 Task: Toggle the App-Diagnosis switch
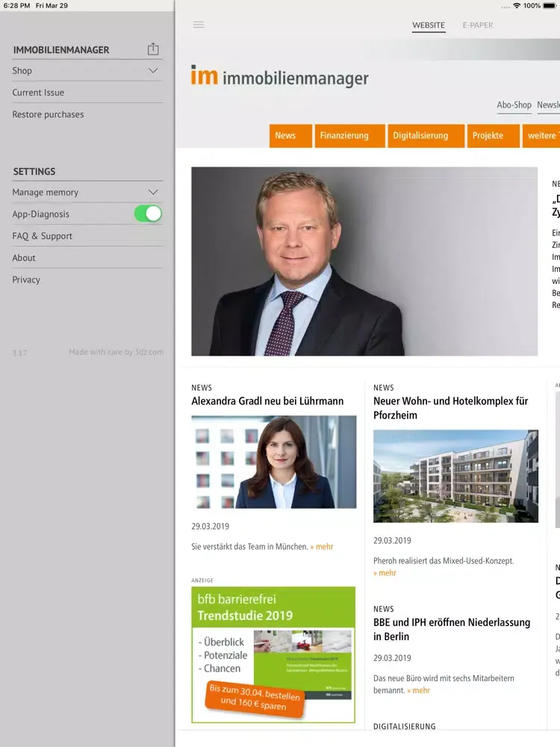pyautogui.click(x=148, y=214)
